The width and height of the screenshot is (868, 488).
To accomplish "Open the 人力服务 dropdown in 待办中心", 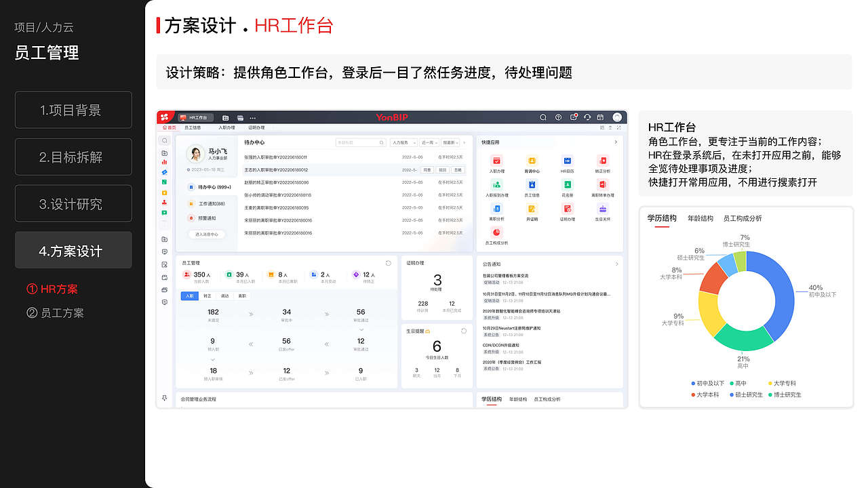I will tap(403, 143).
